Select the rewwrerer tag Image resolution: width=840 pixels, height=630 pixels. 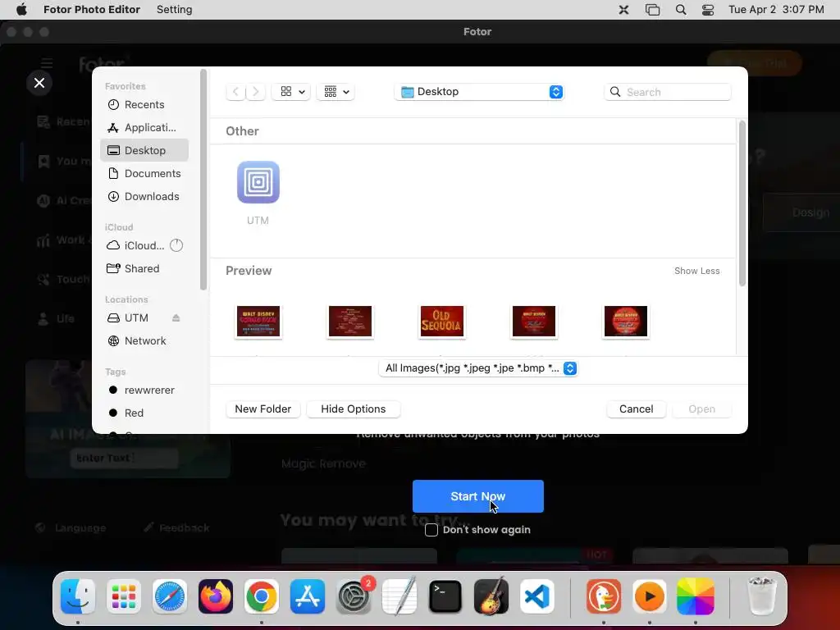[144, 390]
